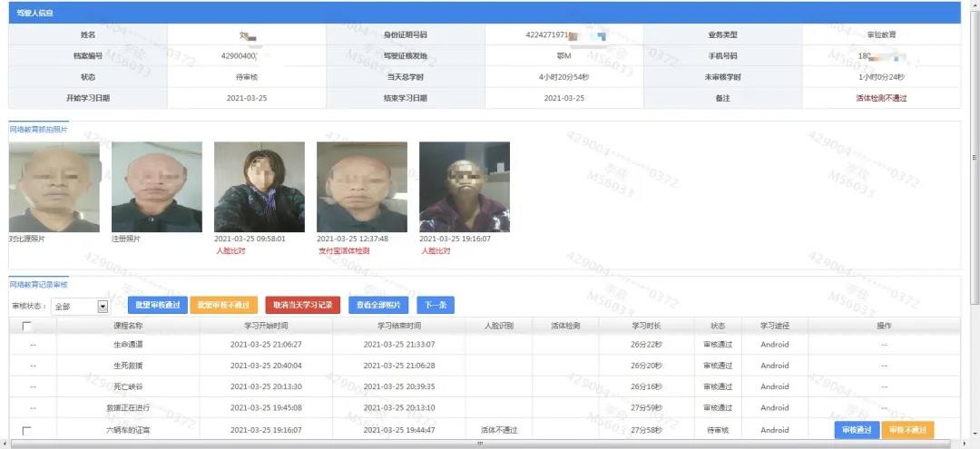Click the 学习时长 column header

[646, 326]
